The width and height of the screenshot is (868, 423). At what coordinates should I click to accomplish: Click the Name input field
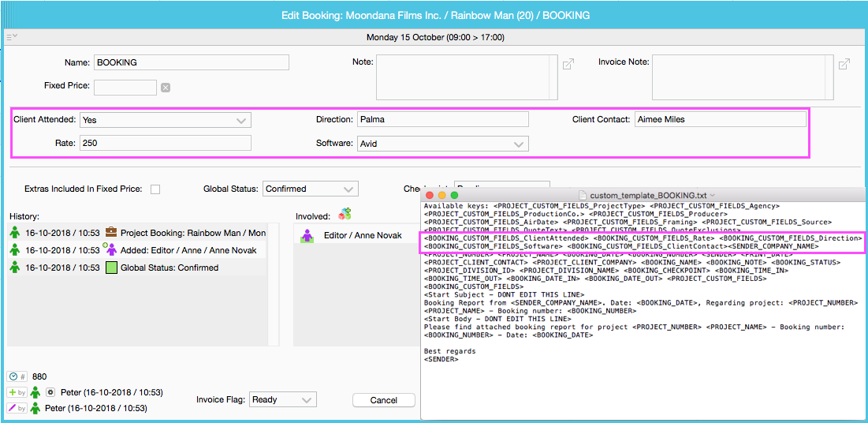(192, 62)
